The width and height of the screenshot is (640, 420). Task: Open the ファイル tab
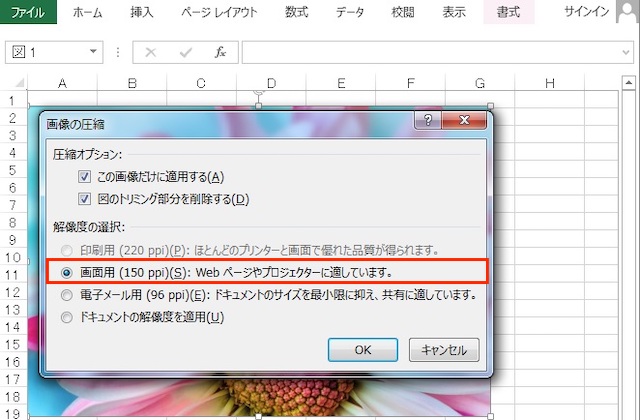pyautogui.click(x=28, y=13)
